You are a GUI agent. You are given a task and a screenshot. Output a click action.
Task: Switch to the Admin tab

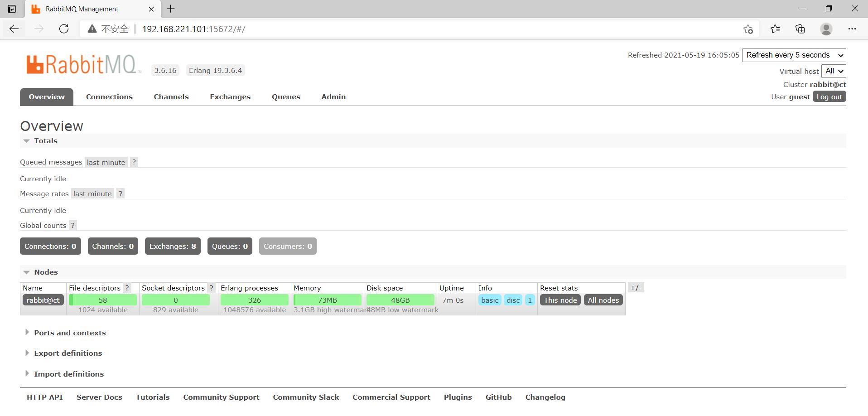click(333, 97)
